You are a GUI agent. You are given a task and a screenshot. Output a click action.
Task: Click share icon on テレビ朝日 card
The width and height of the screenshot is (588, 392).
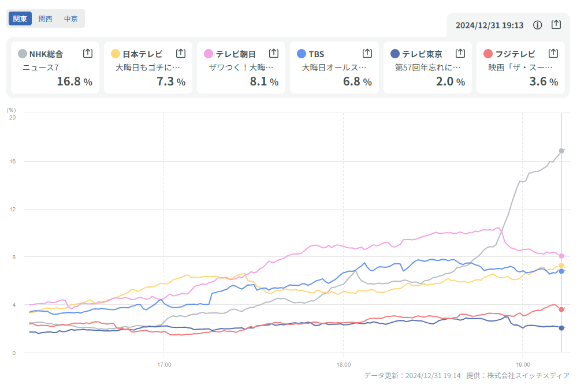[274, 53]
